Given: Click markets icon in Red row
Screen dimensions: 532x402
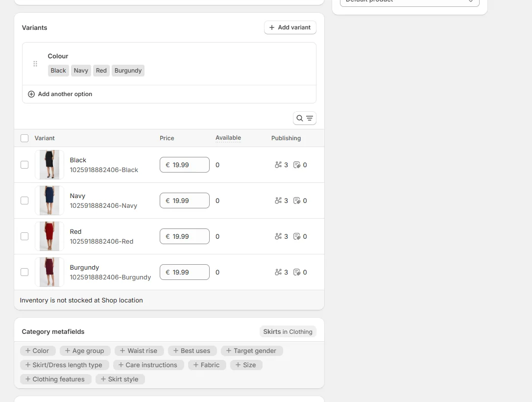Looking at the screenshot, I should point(297,236).
